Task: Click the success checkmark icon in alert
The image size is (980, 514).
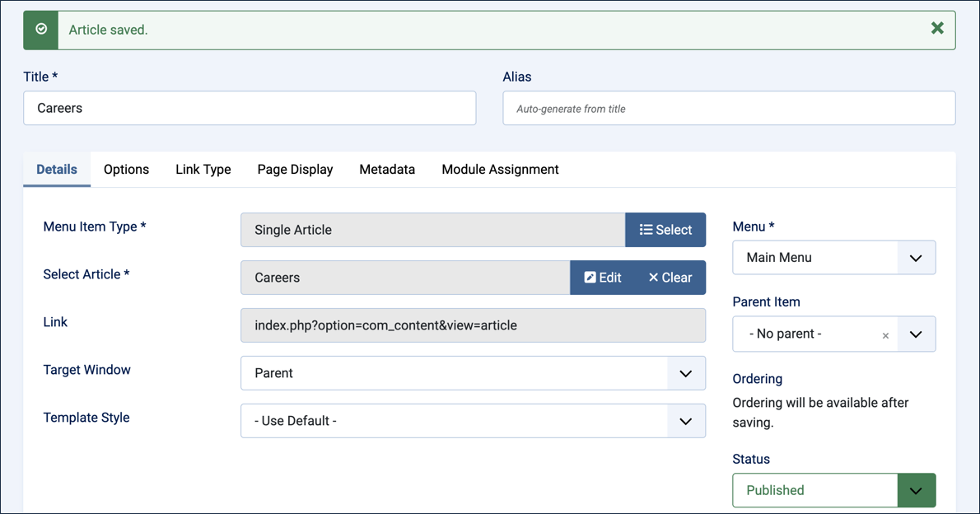Action: click(x=41, y=29)
